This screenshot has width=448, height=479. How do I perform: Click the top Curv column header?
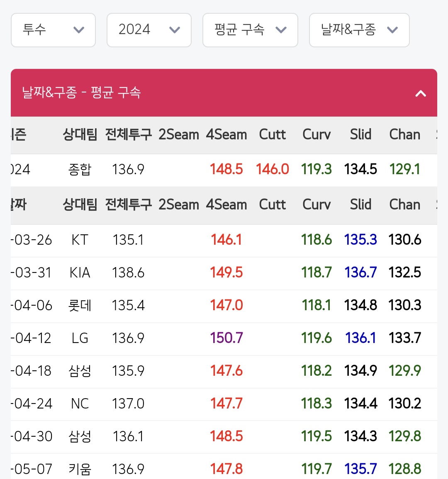click(x=317, y=135)
